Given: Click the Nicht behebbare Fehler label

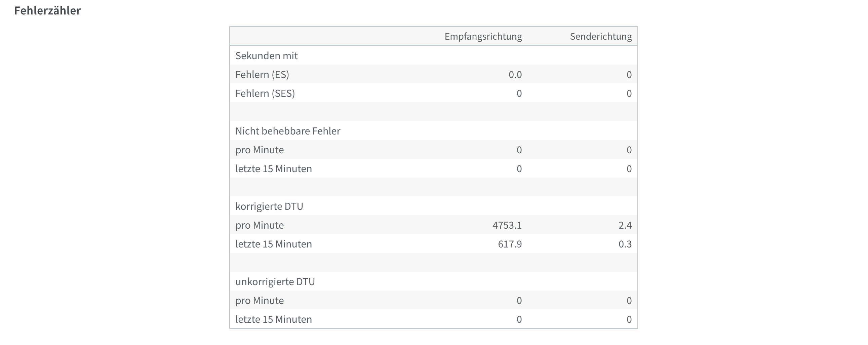Looking at the screenshot, I should [x=288, y=131].
